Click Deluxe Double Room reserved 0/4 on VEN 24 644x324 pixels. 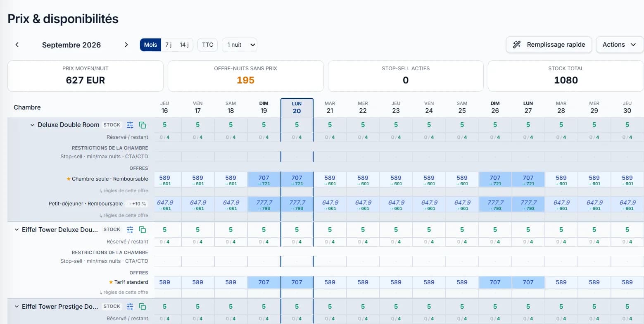[429, 137]
